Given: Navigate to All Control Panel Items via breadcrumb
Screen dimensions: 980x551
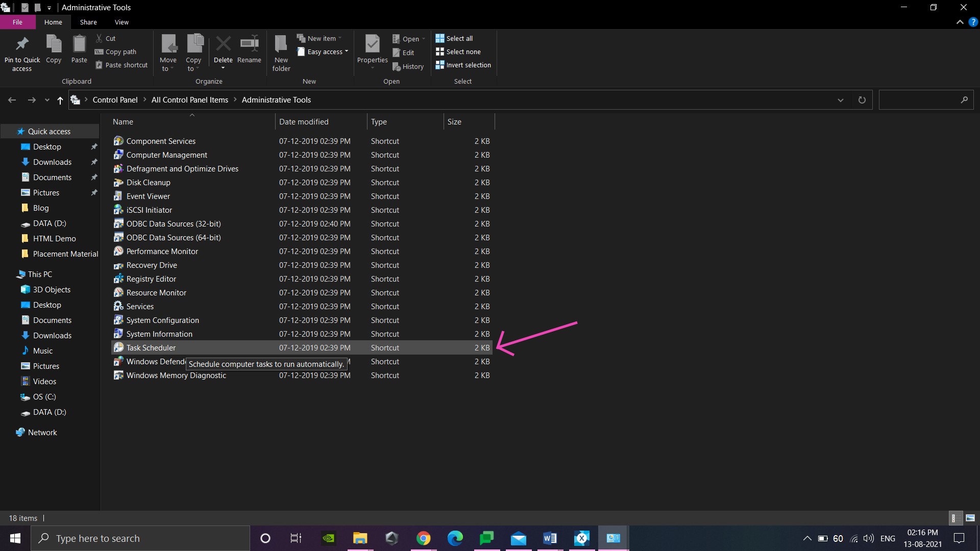Looking at the screenshot, I should [x=189, y=99].
